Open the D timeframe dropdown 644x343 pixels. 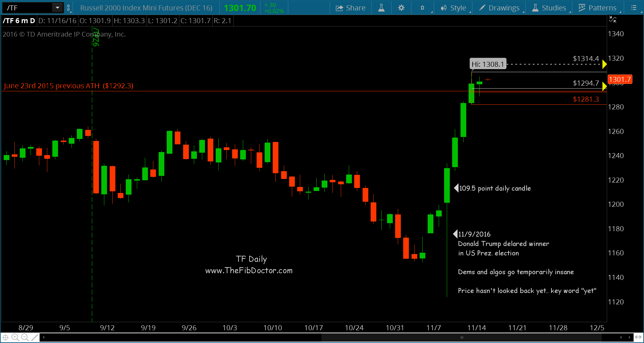[423, 8]
